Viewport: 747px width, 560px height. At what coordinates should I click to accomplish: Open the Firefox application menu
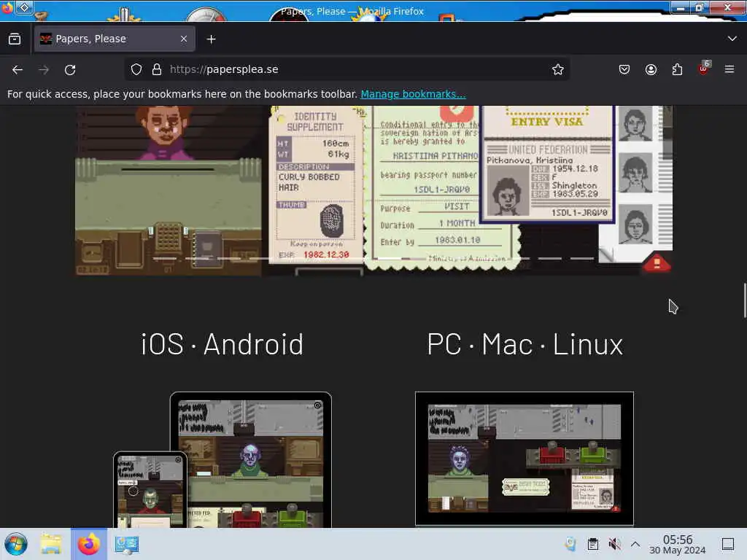point(729,69)
